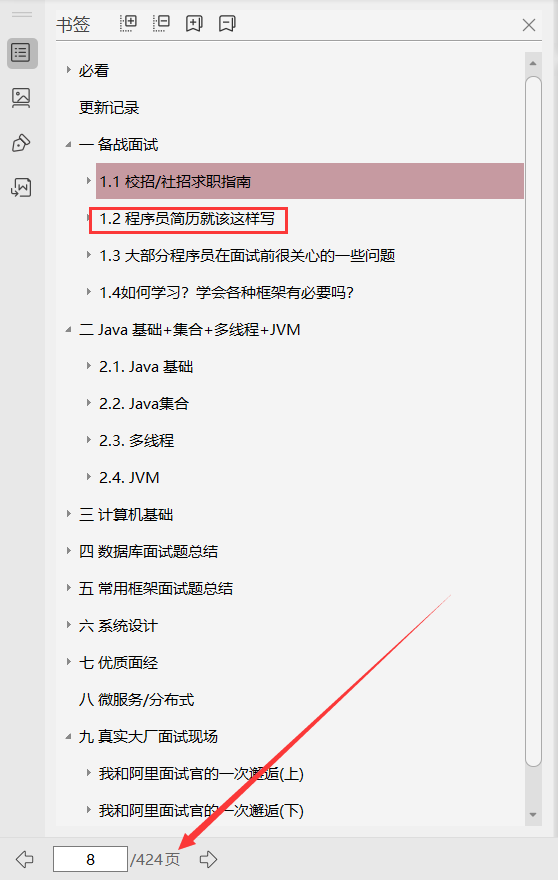The image size is (558, 880).
Task: Open the page thumbnails sidebar panel
Action: pos(21,98)
